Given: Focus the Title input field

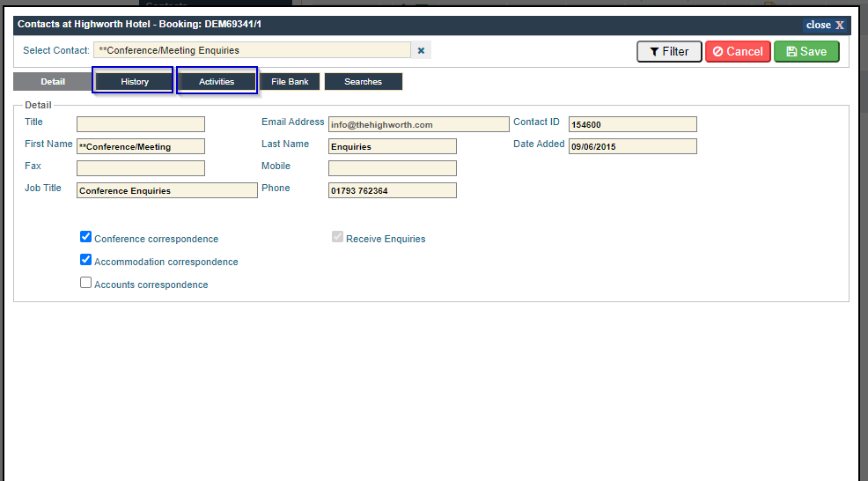Looking at the screenshot, I should tap(141, 124).
